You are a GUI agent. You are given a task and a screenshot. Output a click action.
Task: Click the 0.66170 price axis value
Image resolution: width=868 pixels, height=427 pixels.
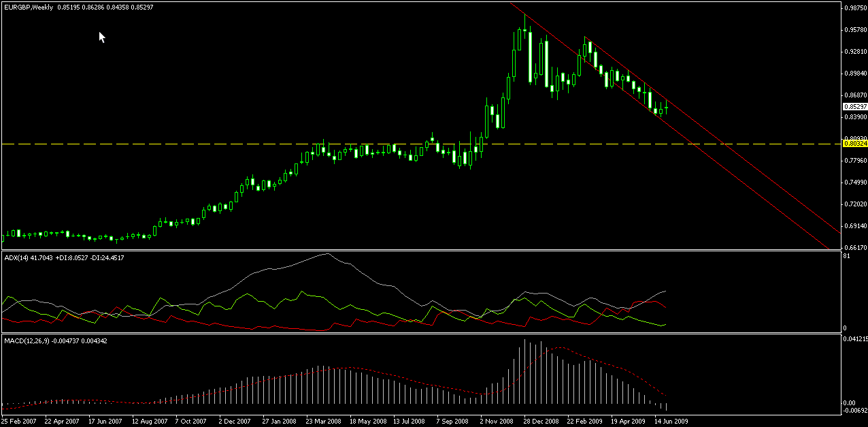(x=854, y=247)
